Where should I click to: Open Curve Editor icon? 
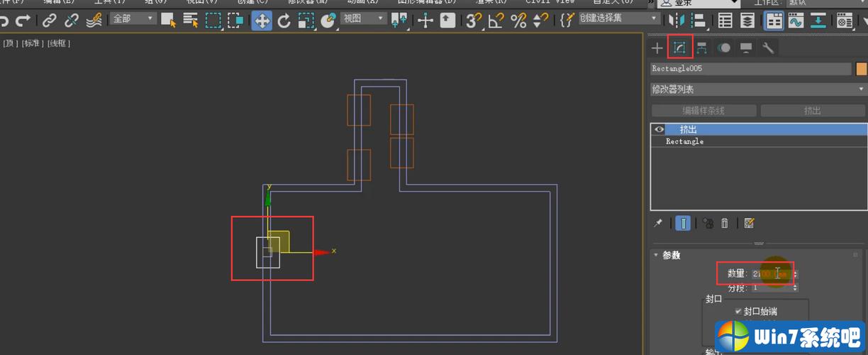pyautogui.click(x=796, y=20)
